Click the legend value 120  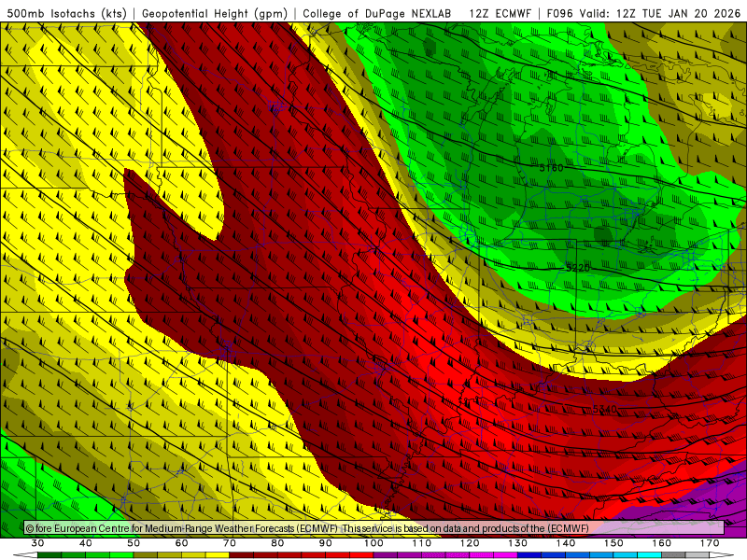pyautogui.click(x=470, y=543)
